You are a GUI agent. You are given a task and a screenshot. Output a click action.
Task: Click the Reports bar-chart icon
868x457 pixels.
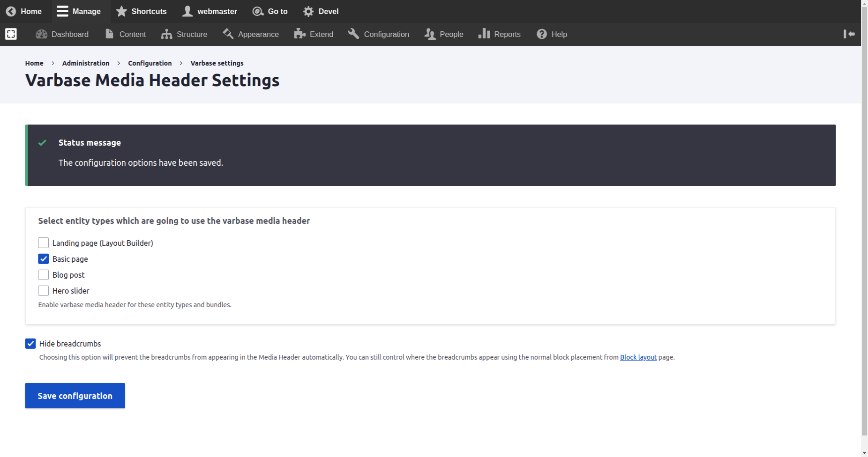(484, 34)
